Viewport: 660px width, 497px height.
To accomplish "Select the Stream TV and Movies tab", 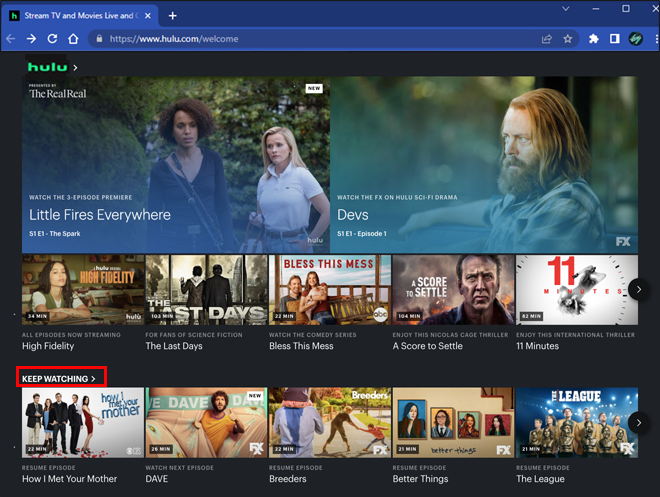I will 80,16.
